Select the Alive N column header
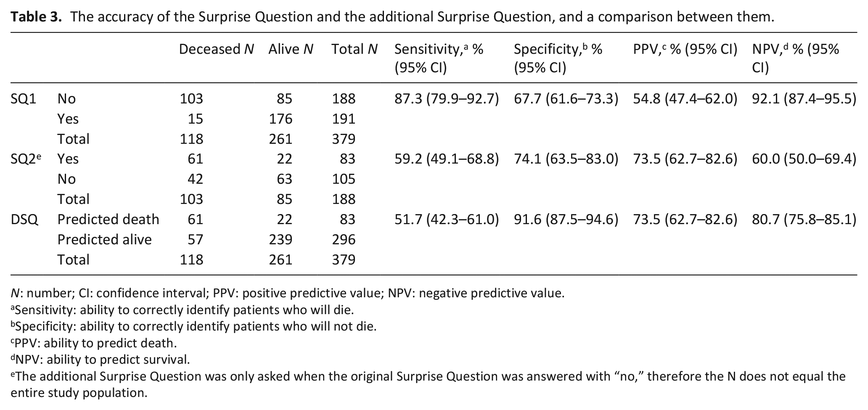868x410 pixels. point(291,49)
